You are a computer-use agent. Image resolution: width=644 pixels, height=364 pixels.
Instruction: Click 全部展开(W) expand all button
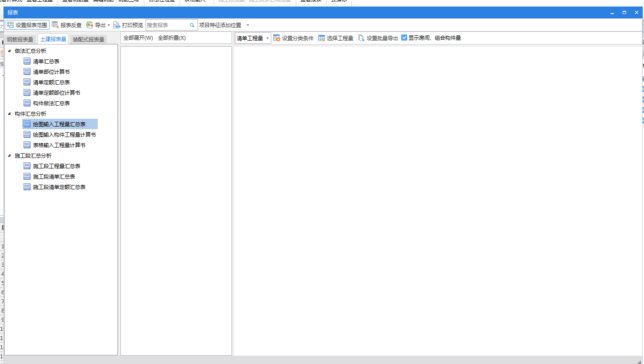[138, 38]
